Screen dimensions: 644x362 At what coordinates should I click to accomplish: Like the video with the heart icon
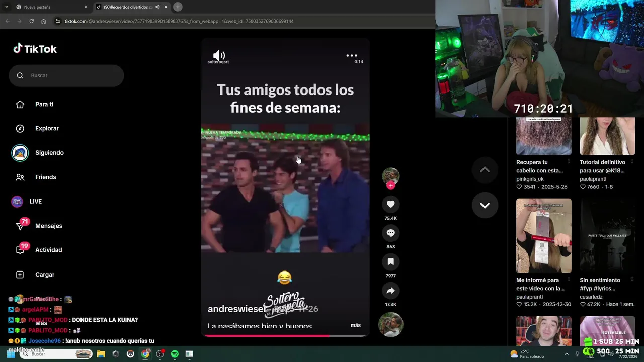click(390, 204)
